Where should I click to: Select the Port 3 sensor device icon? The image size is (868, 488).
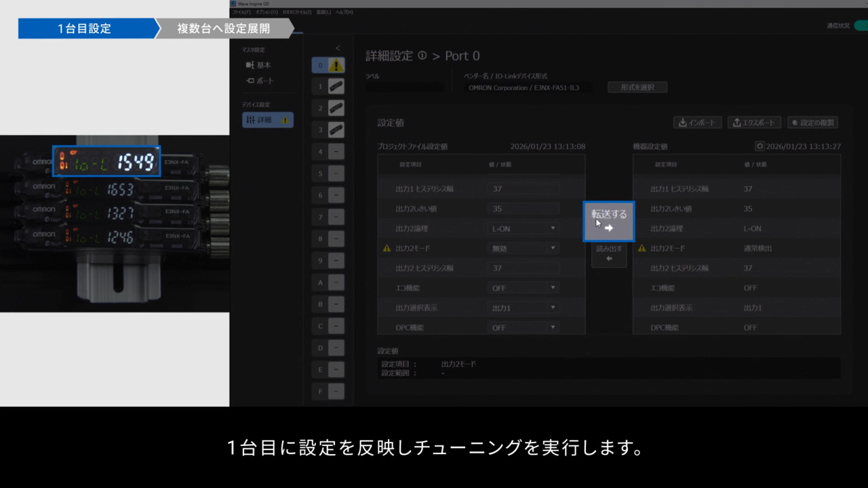coord(336,129)
